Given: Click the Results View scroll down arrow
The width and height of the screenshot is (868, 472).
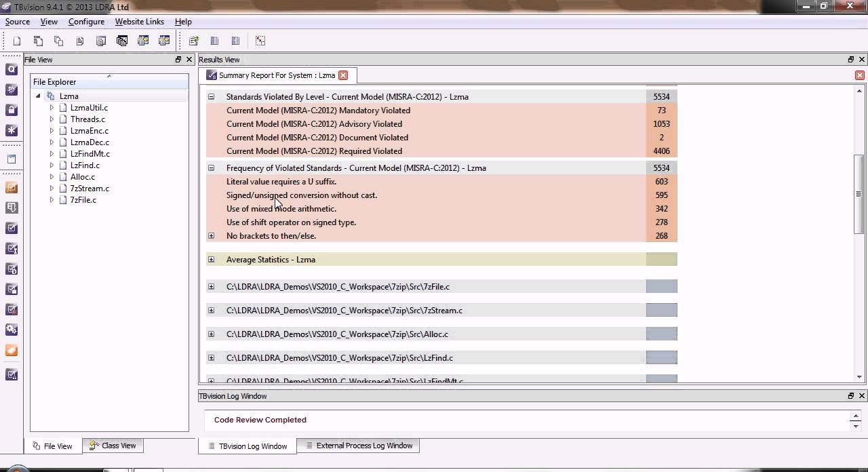Looking at the screenshot, I should 859,377.
